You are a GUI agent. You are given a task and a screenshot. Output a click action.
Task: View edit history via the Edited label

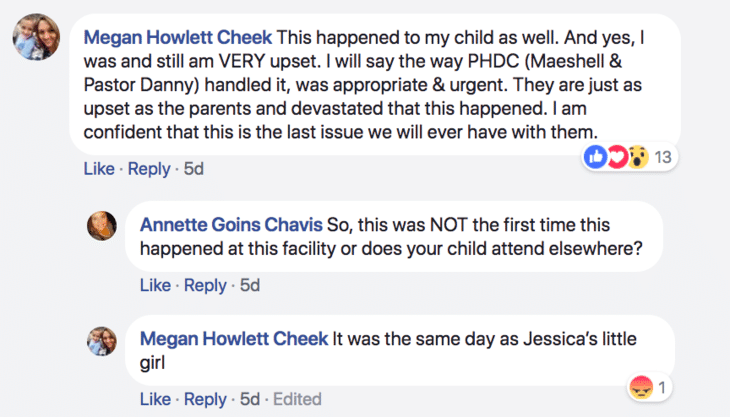click(297, 399)
